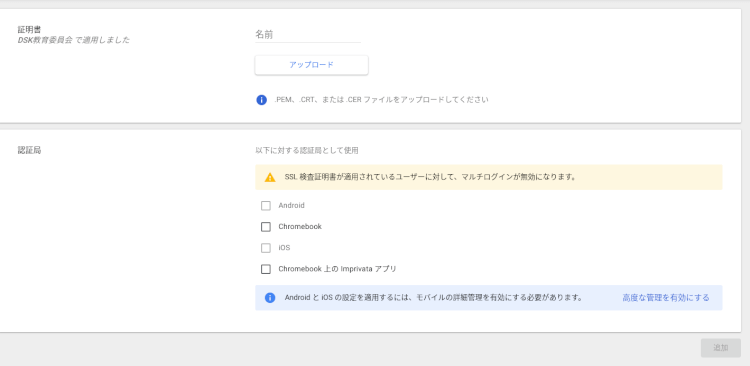Click the 以下に対する認証局として使用 label
The height and width of the screenshot is (366, 750).
pyautogui.click(x=307, y=150)
